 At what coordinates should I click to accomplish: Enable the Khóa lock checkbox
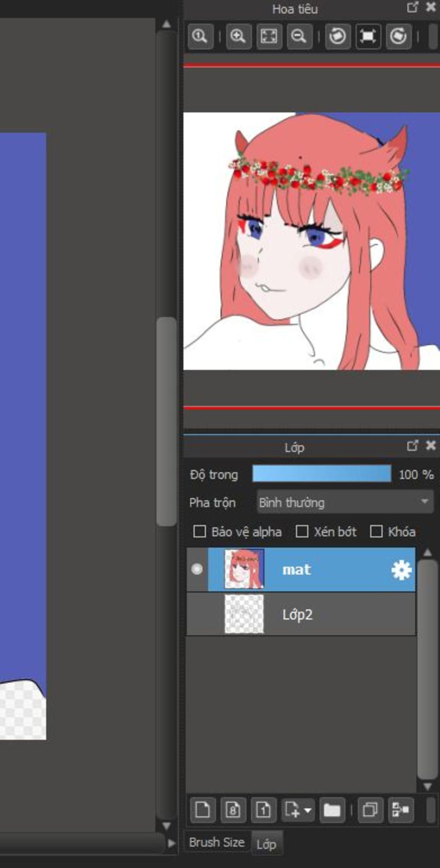click(376, 531)
